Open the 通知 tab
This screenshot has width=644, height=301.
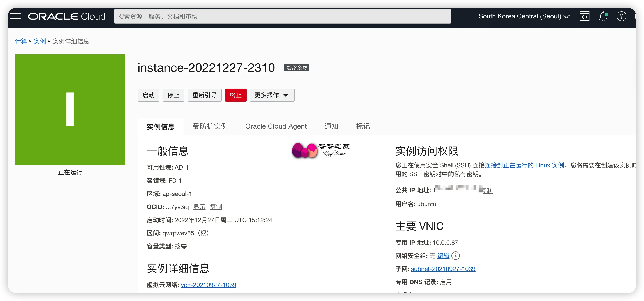pyautogui.click(x=331, y=126)
